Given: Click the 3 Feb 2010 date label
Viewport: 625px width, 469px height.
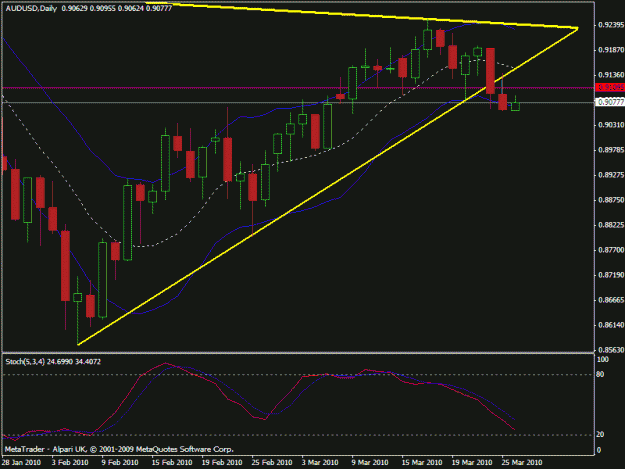Looking at the screenshot, I should click(70, 463).
